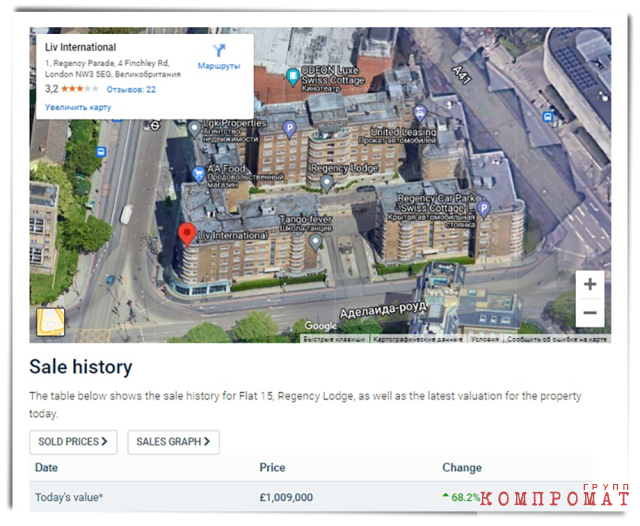
Task: Select the Today's value* row label
Action: click(x=69, y=497)
